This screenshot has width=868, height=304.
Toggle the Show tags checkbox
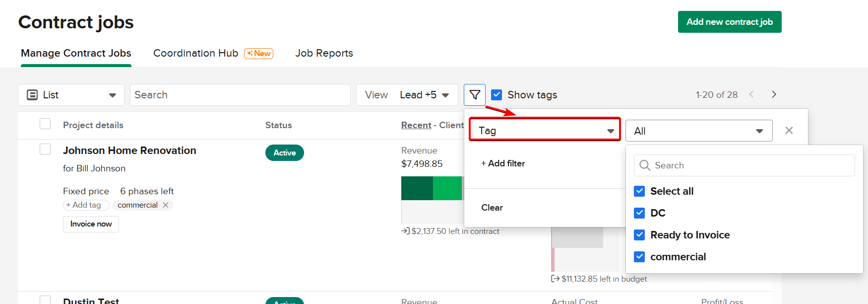(496, 95)
